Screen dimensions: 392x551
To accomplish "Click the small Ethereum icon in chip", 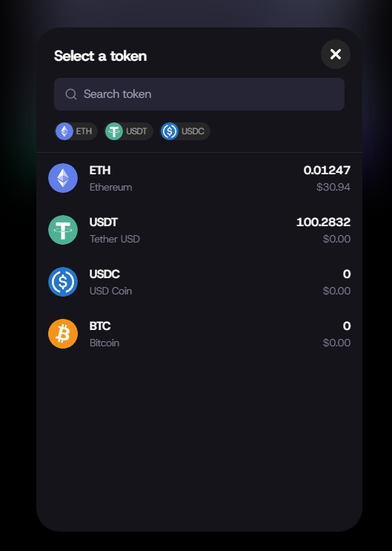I will click(64, 131).
